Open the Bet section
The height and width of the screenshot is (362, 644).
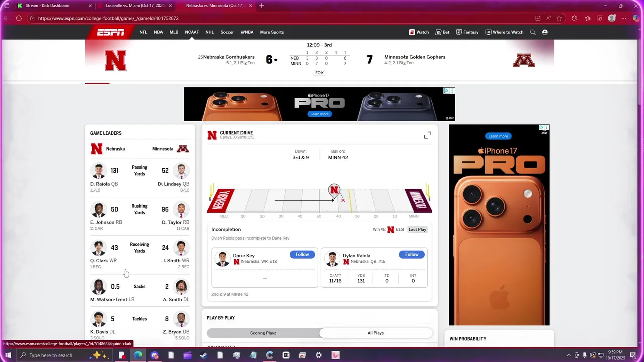pos(443,32)
